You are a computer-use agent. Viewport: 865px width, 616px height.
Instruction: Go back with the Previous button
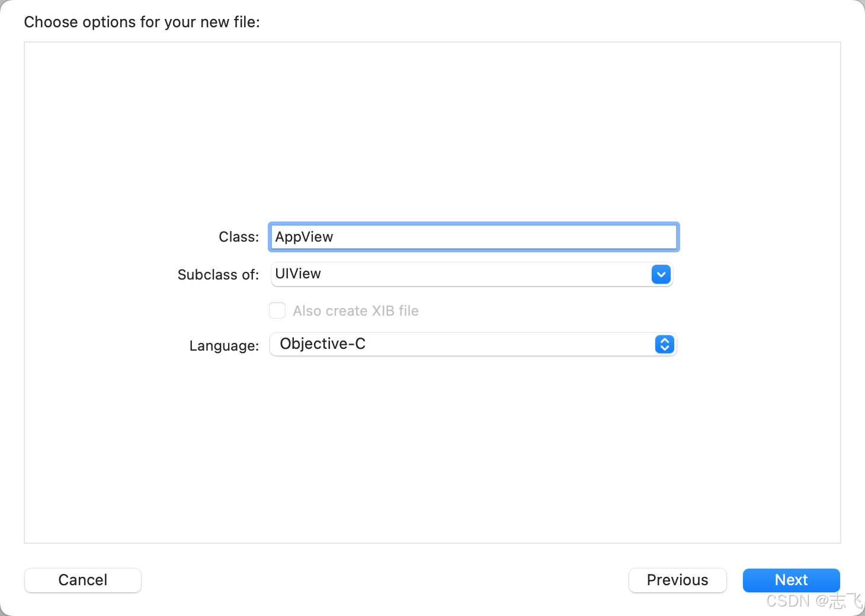(x=678, y=580)
